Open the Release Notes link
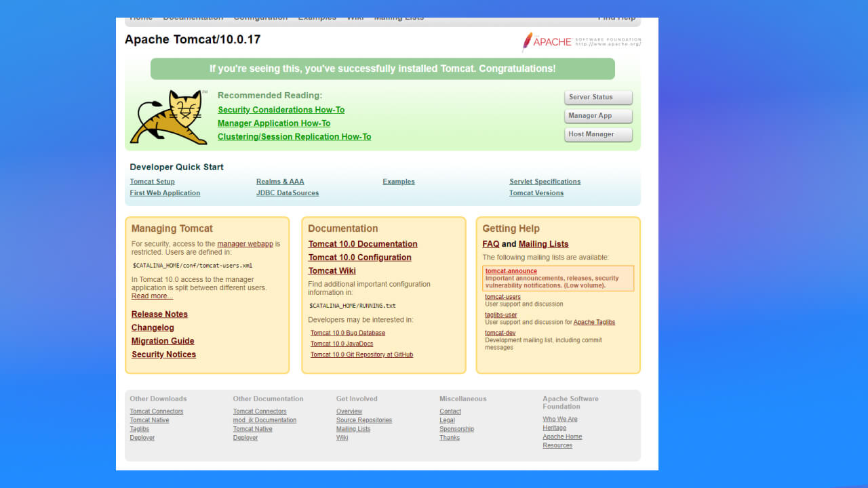Screen dimensions: 868x488 pos(159,314)
